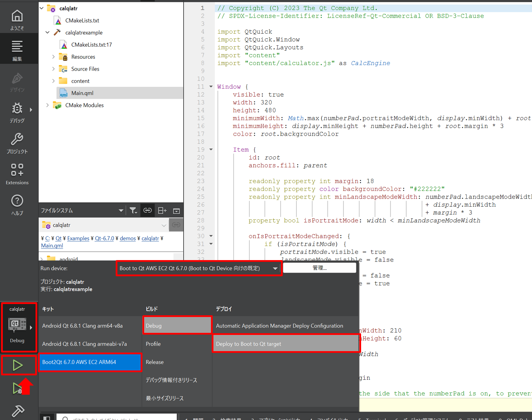
Task: Choose the Release build configuration
Action: [x=155, y=362]
